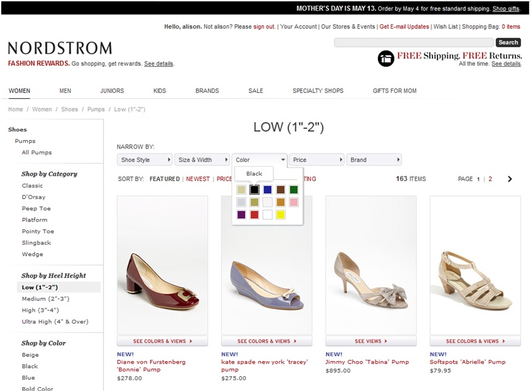
Task: Click the free shipping gift box icon
Action: (386, 58)
